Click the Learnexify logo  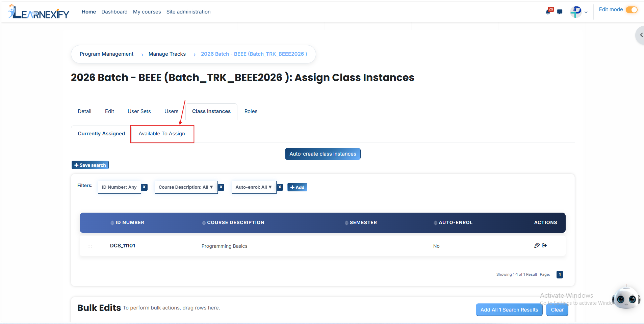click(x=39, y=12)
